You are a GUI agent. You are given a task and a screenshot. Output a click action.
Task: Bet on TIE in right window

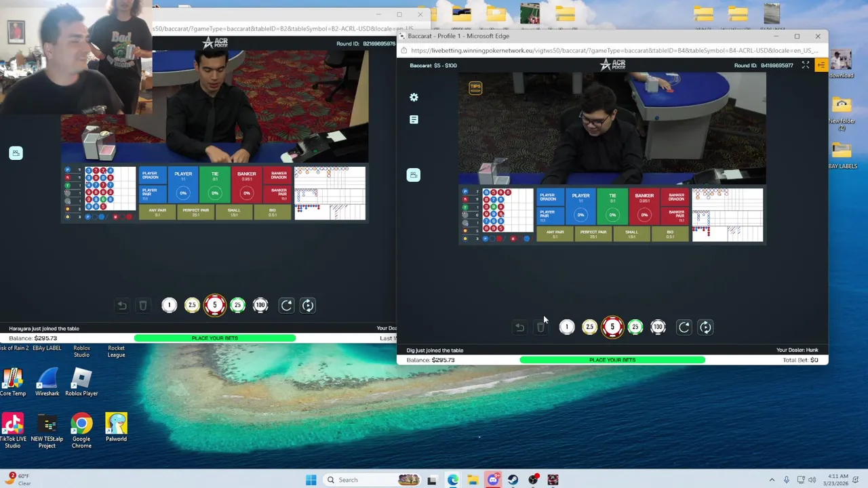tap(612, 207)
